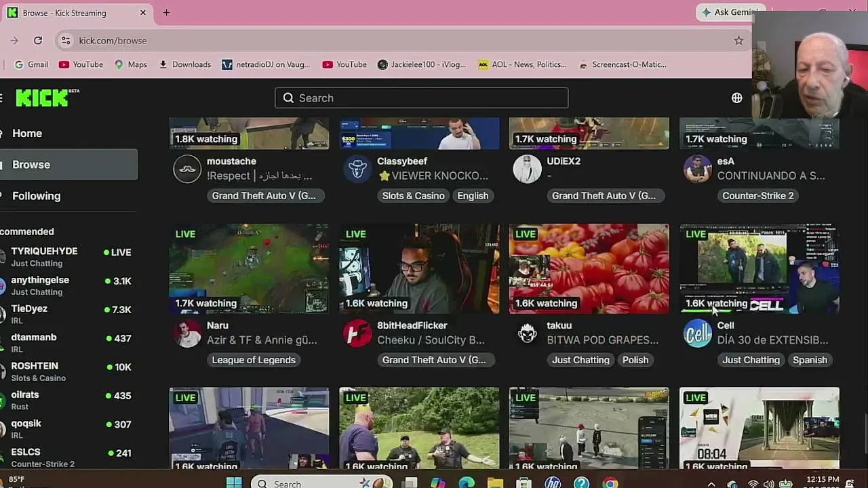868x488 pixels.
Task: Select Just Chatting tag under takuu
Action: pos(580,360)
